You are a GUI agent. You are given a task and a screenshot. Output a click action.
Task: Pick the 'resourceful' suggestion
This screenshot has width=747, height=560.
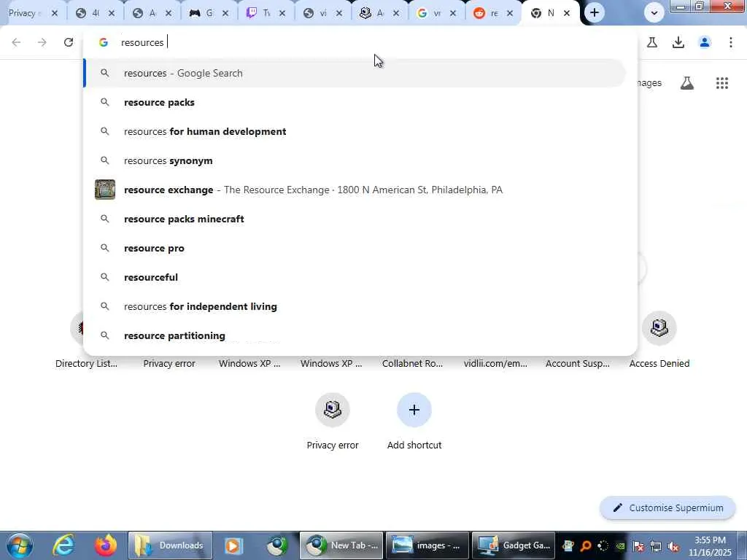pos(355,277)
